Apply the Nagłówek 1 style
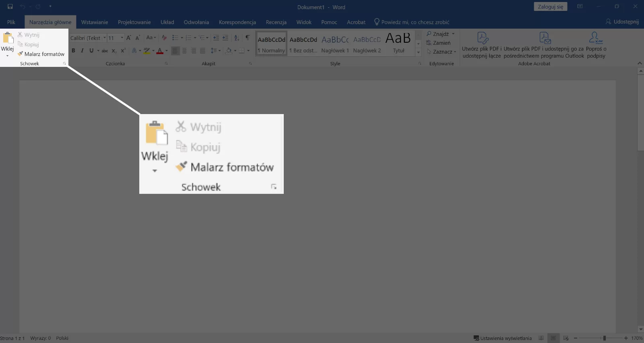This screenshot has height=343, width=644. click(x=335, y=44)
